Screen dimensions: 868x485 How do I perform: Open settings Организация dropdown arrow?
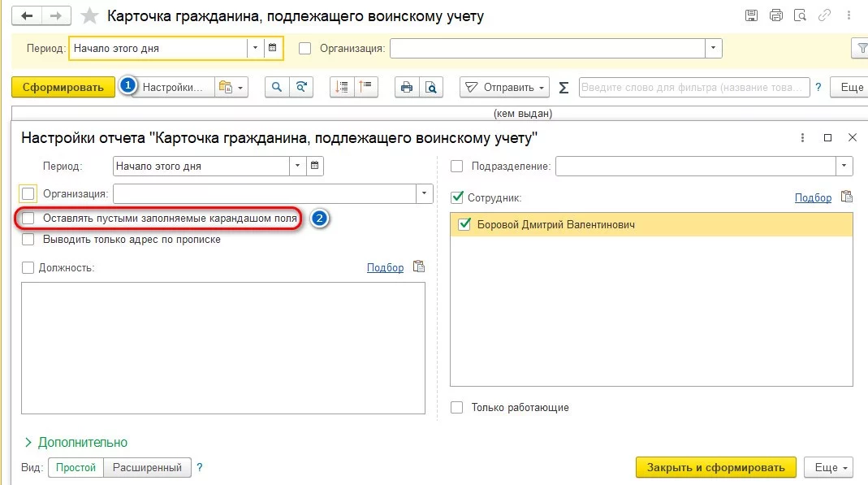tap(424, 193)
